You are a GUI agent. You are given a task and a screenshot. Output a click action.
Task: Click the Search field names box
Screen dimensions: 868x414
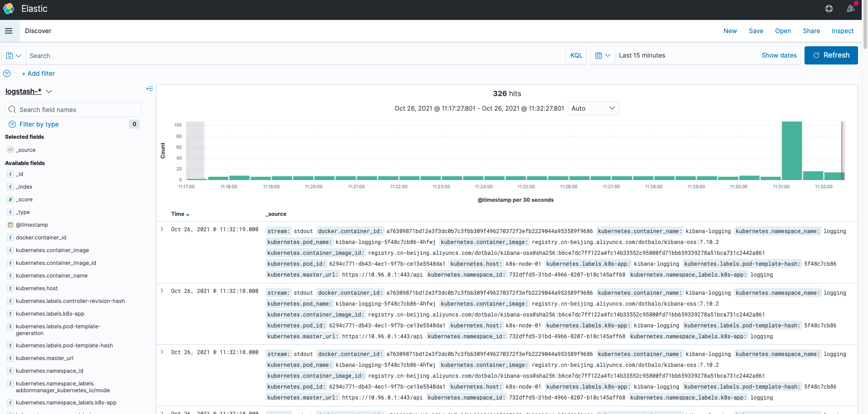73,110
